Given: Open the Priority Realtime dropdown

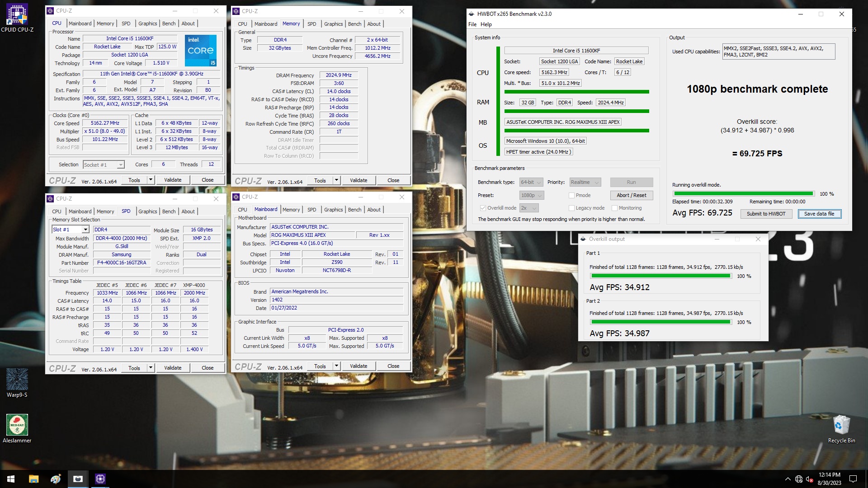Looking at the screenshot, I should tap(585, 183).
